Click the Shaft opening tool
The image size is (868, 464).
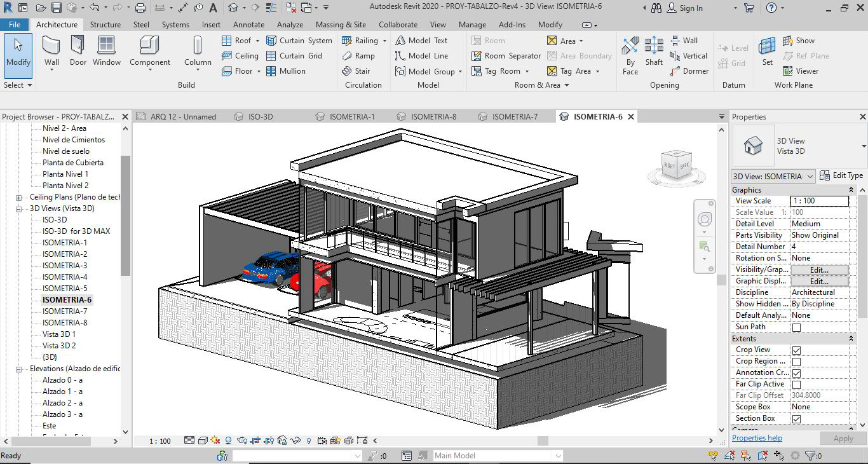[x=654, y=51]
